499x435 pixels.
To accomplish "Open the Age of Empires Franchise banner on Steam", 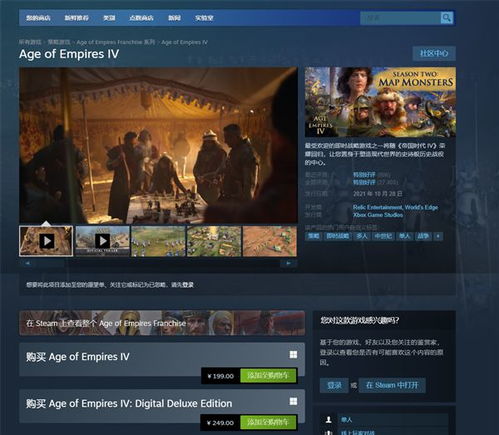I will tap(162, 323).
